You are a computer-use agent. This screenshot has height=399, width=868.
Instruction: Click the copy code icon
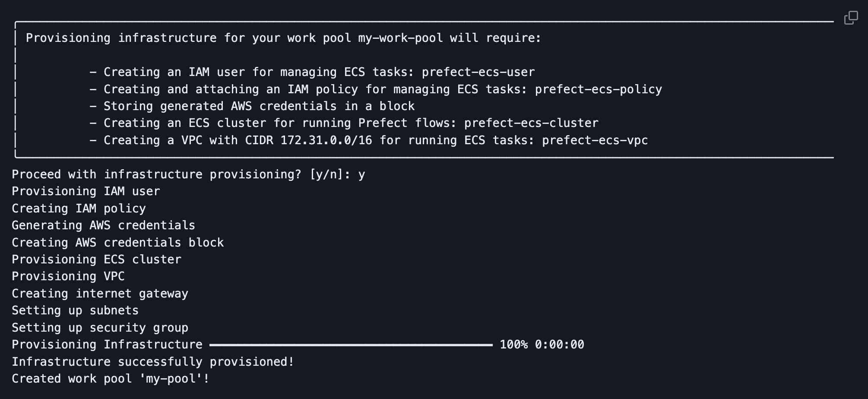tap(851, 18)
